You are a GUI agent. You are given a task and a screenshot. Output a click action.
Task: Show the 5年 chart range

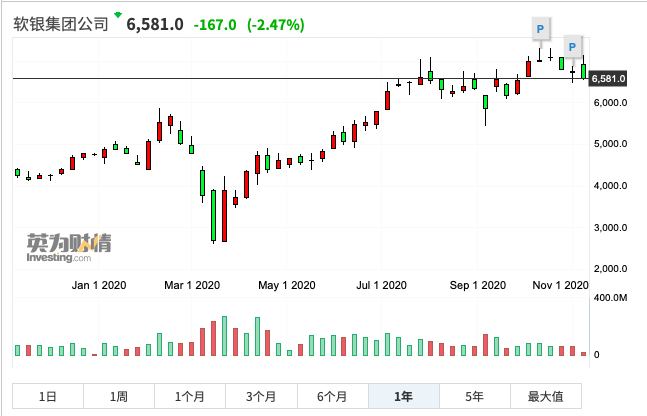point(475,396)
